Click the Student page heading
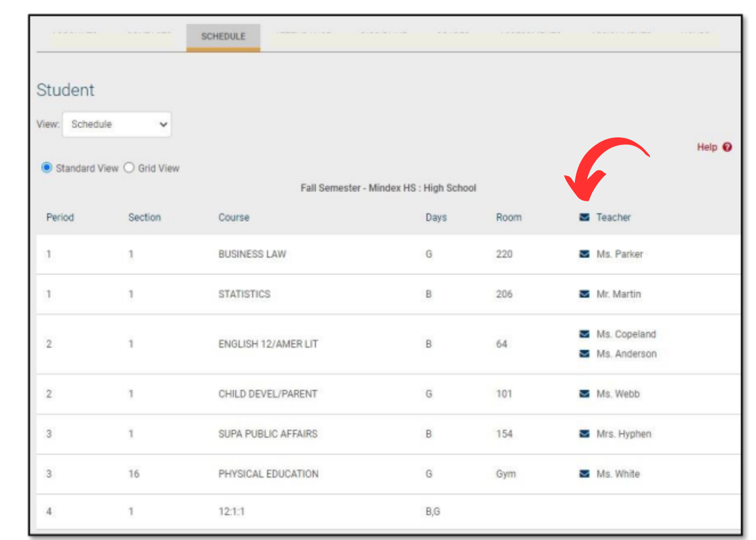 pos(65,90)
